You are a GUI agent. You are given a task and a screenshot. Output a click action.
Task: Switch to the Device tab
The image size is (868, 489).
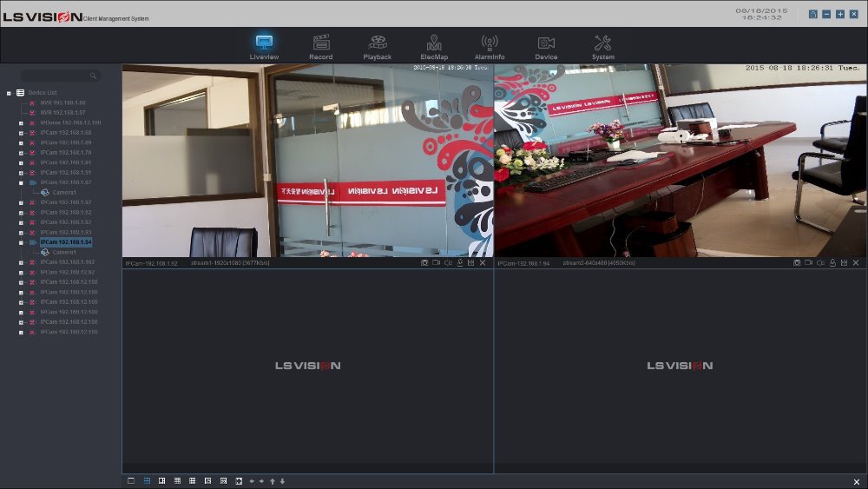pyautogui.click(x=546, y=47)
